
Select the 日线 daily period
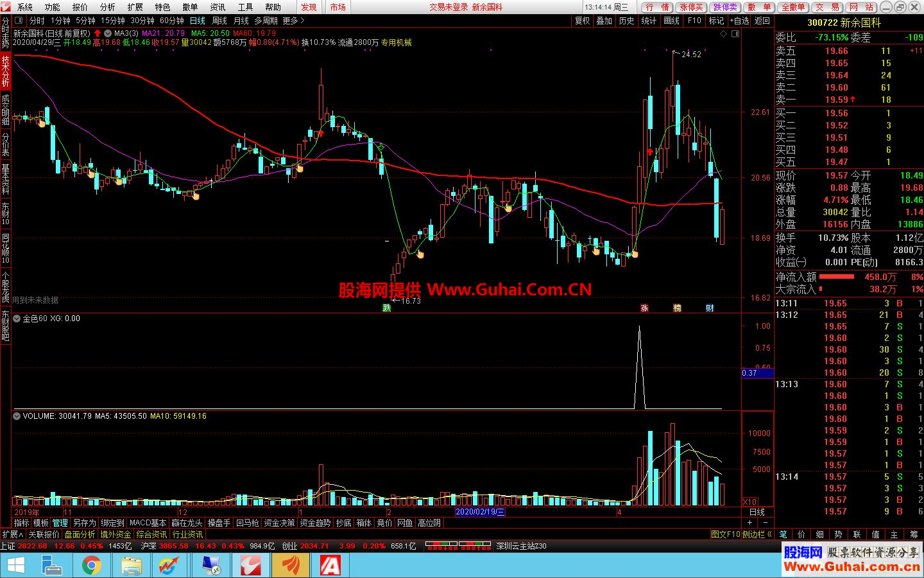[198, 21]
